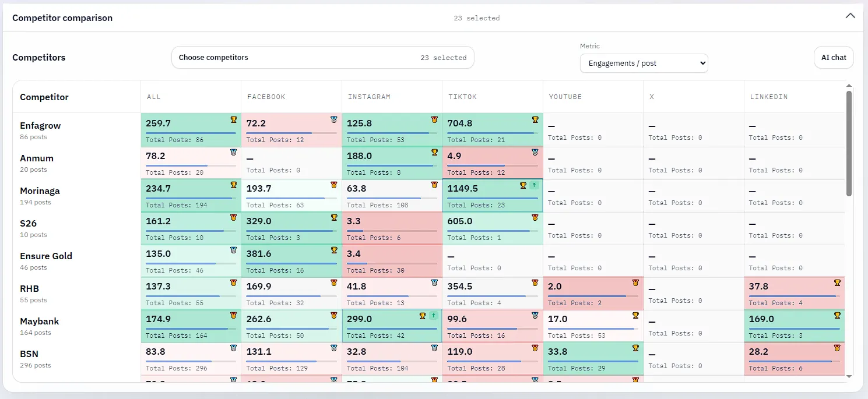
Task: Click the medal icon in the 605.0 cell
Action: coord(535,217)
